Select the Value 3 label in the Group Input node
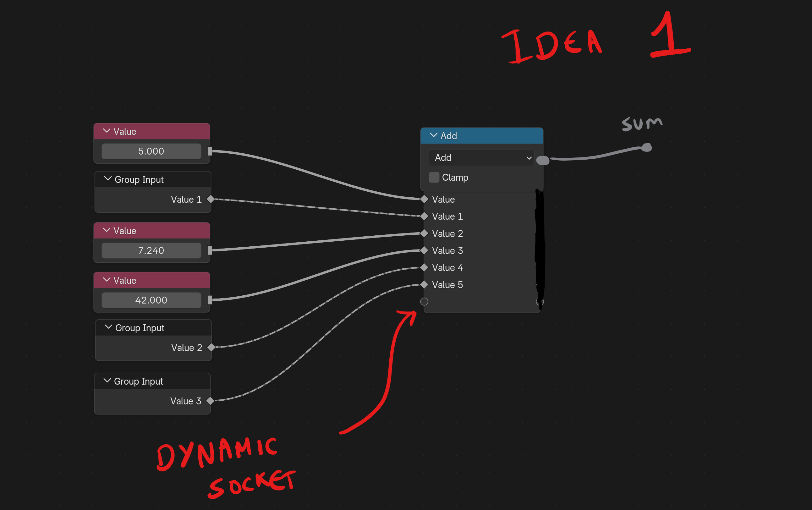Image resolution: width=812 pixels, height=510 pixels. pos(186,401)
